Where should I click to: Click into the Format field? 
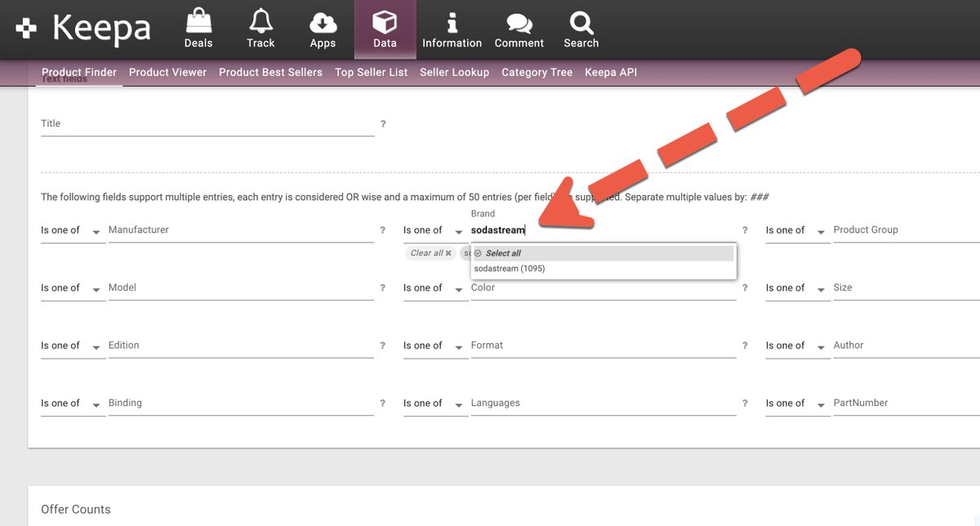[x=604, y=346]
